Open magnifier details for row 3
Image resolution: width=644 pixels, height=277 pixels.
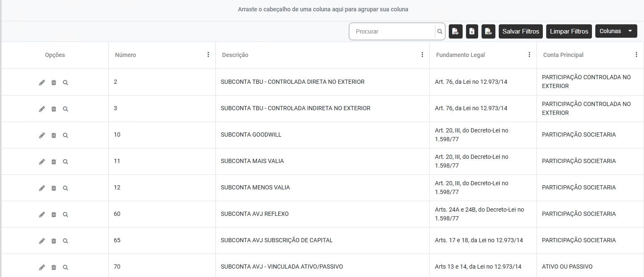point(65,109)
